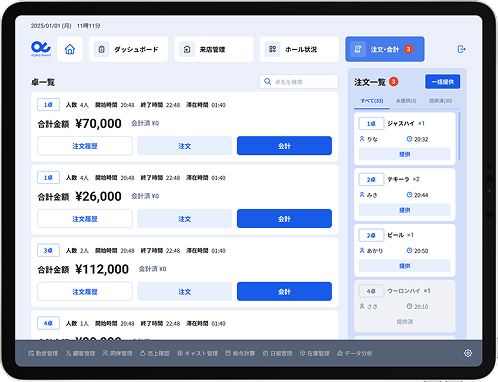This screenshot has width=498, height=382.
Task: Click 提供 for the ビール order
Action: click(405, 266)
